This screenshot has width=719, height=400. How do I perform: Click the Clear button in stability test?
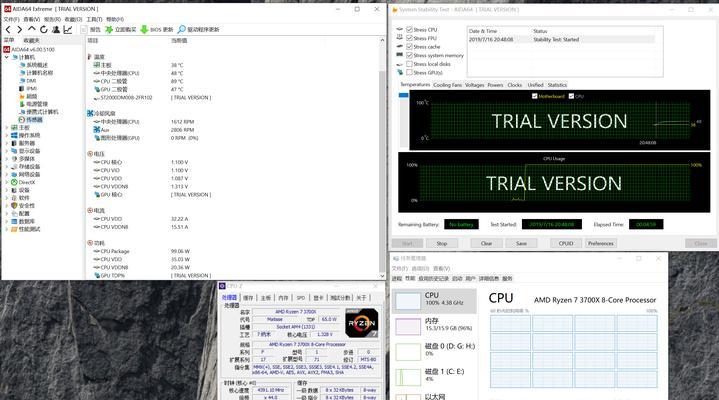[487, 243]
